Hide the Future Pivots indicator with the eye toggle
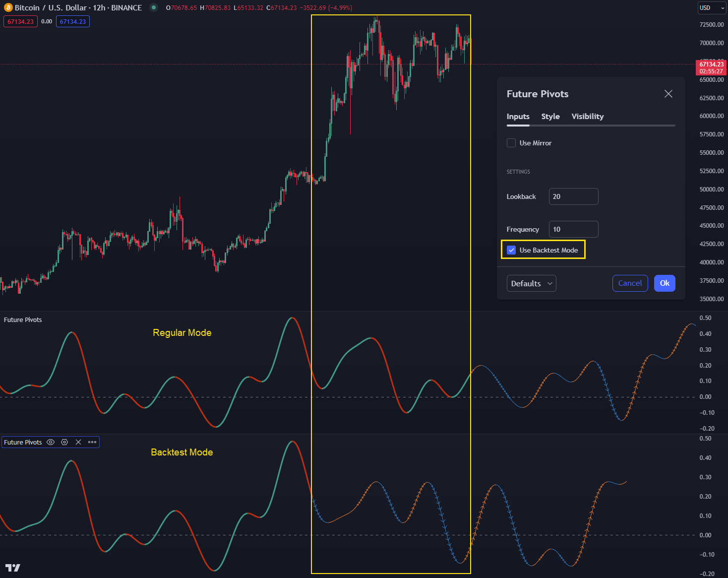Viewport: 728px width, 578px height. [51, 442]
